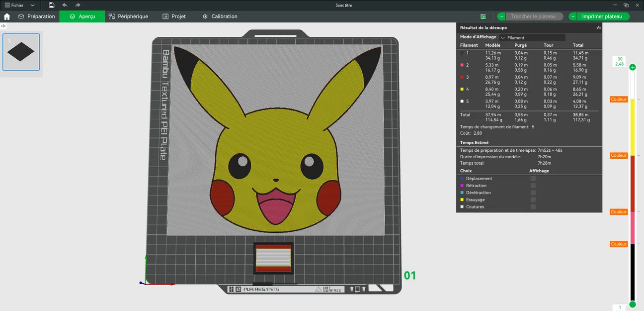Enable the Déplacement display checkbox

coord(534,178)
